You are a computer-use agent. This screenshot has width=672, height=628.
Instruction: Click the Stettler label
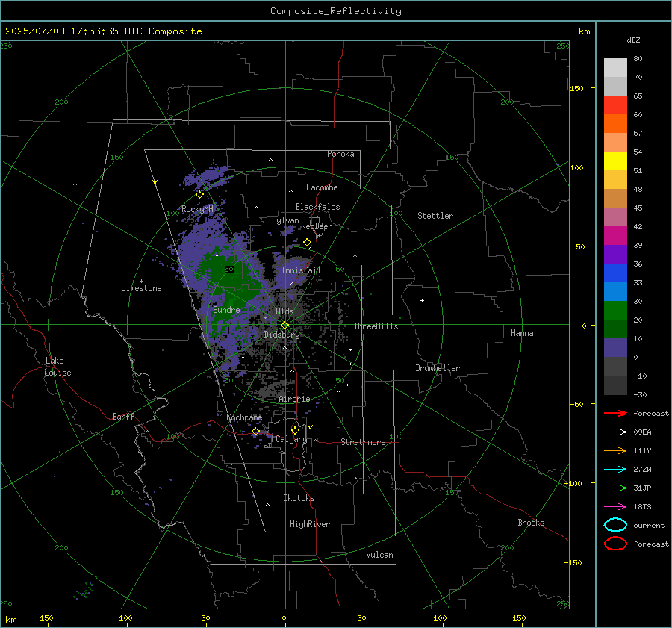click(435, 216)
